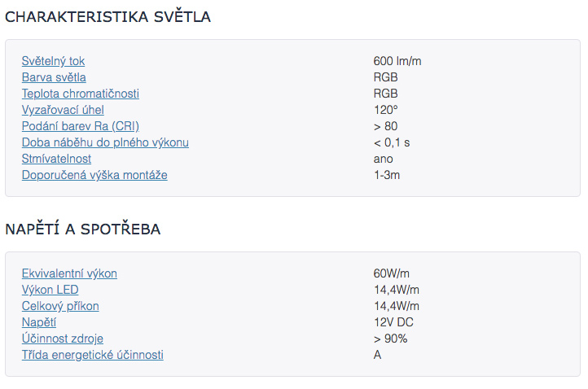The height and width of the screenshot is (389, 588).
Task: Click the Barva světla link
Action: 54,77
